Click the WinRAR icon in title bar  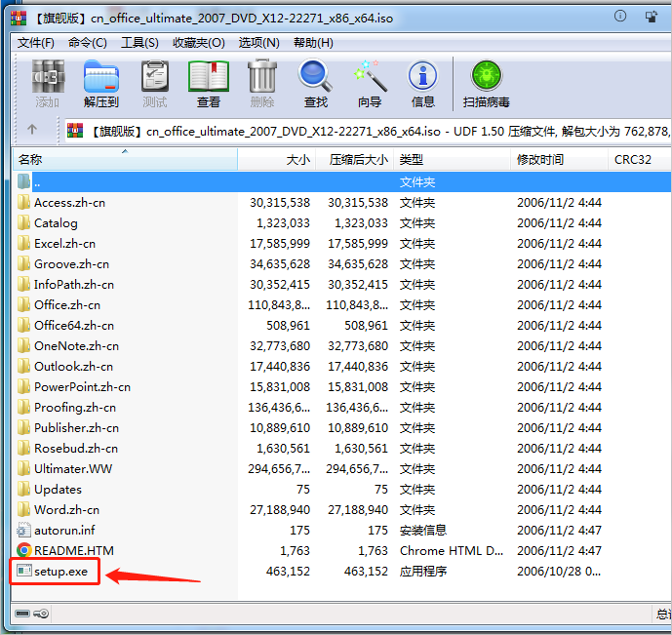(19, 18)
